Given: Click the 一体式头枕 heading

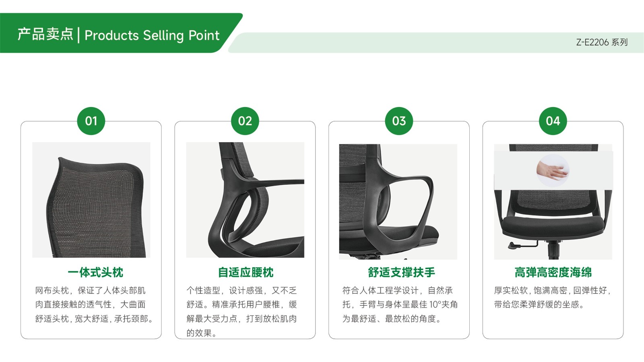Looking at the screenshot, I should pyautogui.click(x=95, y=273).
